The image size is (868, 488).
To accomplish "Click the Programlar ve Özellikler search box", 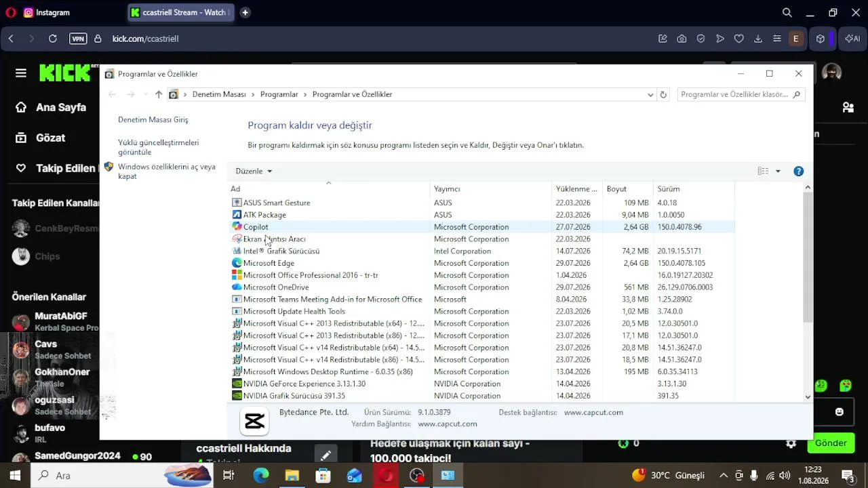I will 741,95.
